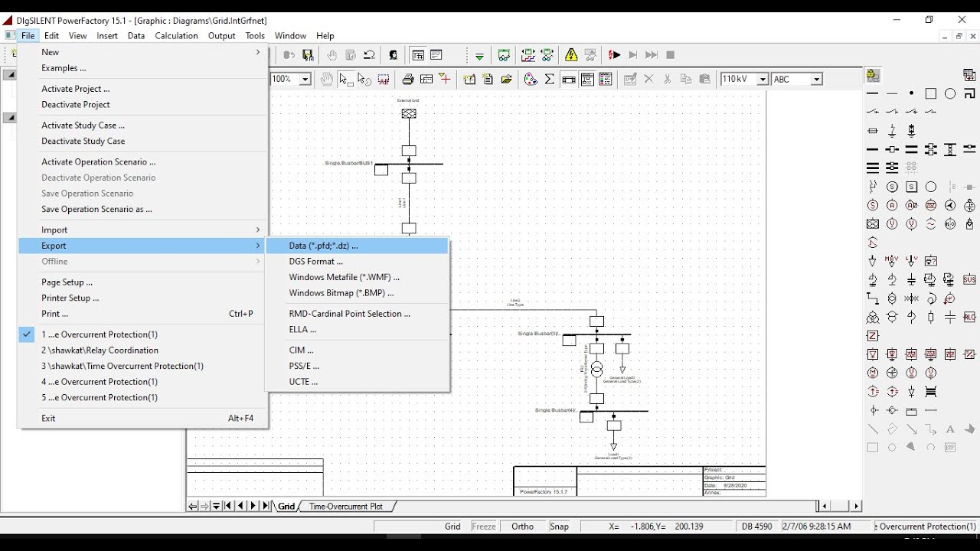This screenshot has width=980, height=551.
Task: Choose Windows Metafile (*.WMF) export
Action: point(358,277)
